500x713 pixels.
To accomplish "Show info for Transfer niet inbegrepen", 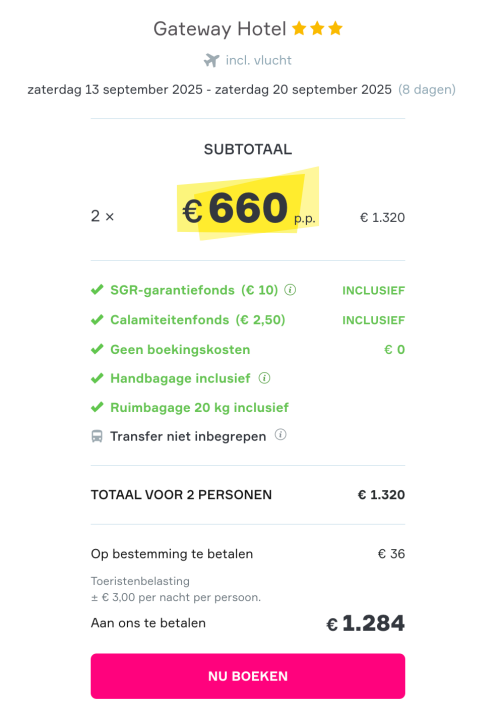I will coord(280,435).
